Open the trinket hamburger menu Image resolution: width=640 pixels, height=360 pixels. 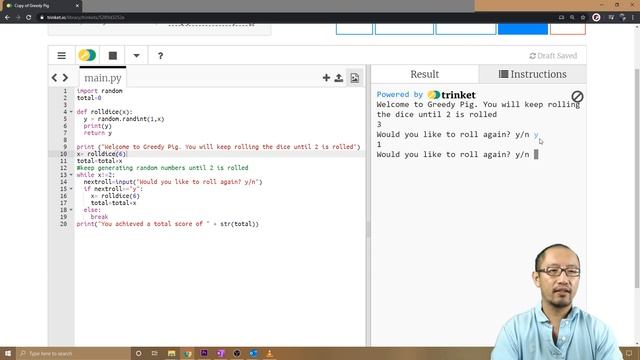(62, 56)
